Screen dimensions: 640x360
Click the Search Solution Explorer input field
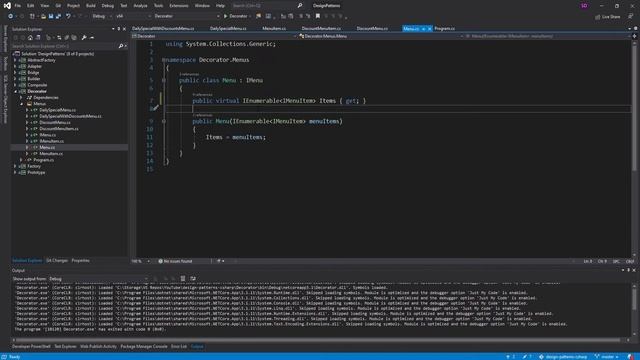tap(64, 46)
